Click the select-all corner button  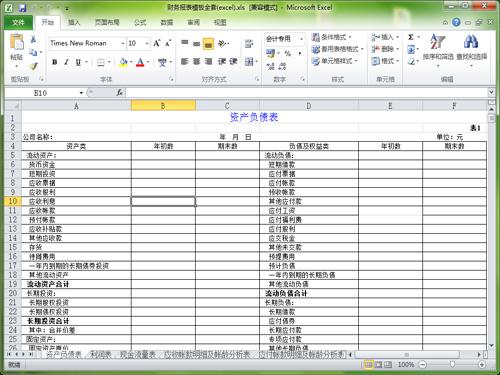13,106
